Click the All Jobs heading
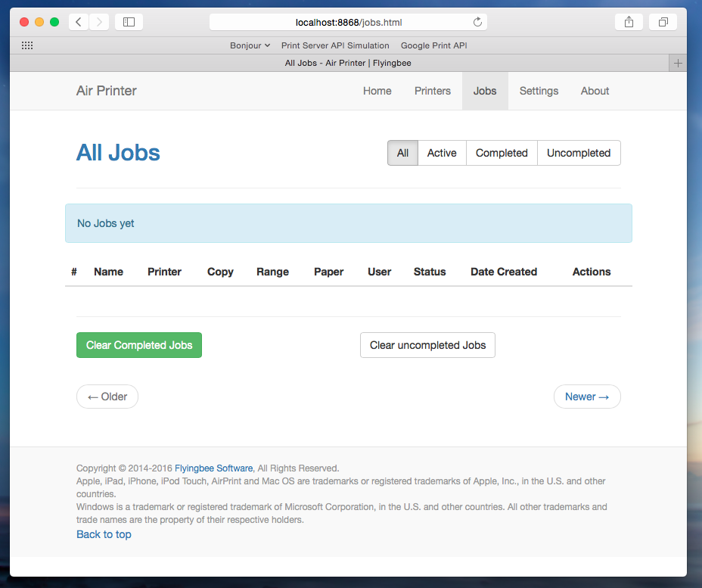Screen dimensions: 702x588 pyautogui.click(x=118, y=153)
